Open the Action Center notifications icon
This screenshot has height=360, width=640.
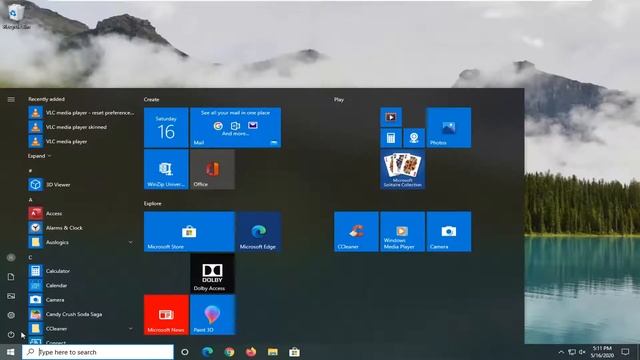coord(625,352)
